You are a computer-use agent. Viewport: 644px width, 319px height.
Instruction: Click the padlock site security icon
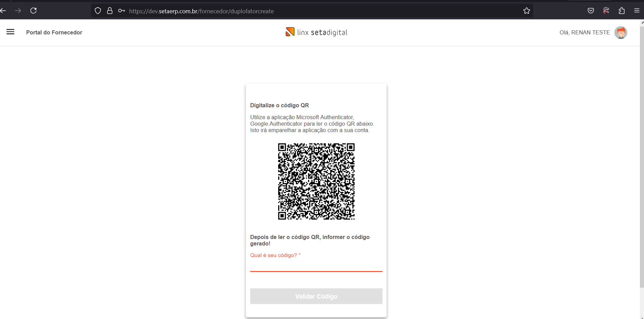pos(110,11)
